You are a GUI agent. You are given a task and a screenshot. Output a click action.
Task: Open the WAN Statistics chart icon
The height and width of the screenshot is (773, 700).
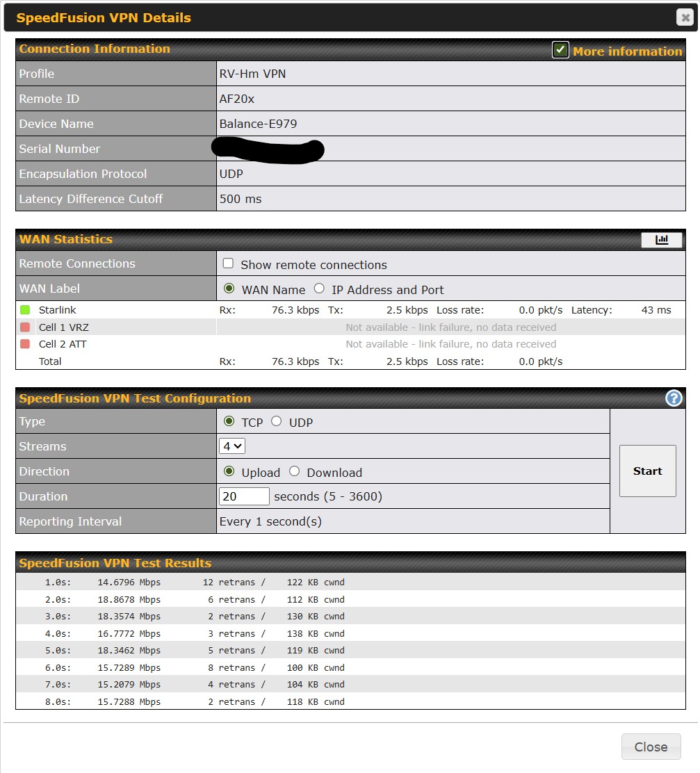tap(661, 240)
